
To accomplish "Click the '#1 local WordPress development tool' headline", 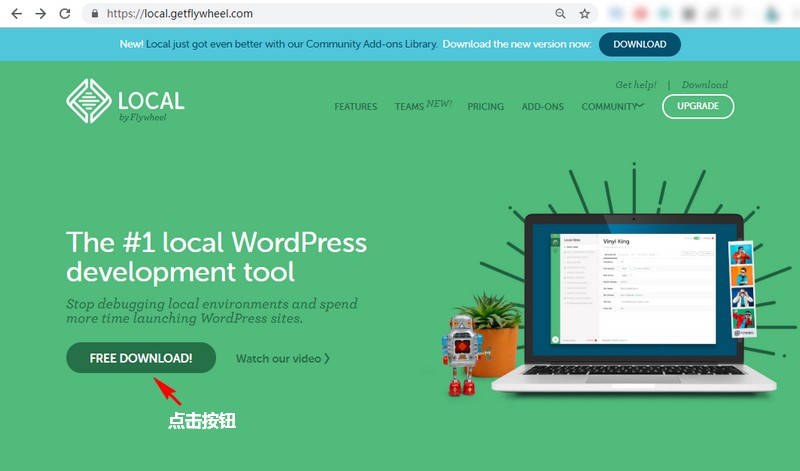I will tap(216, 257).
